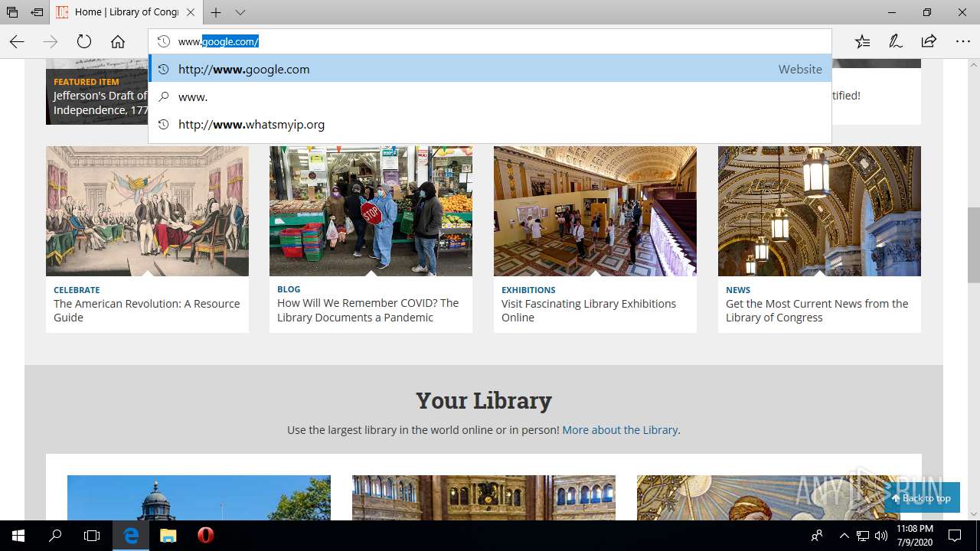
Task: Open the Action Center notifications icon
Action: click(x=955, y=536)
